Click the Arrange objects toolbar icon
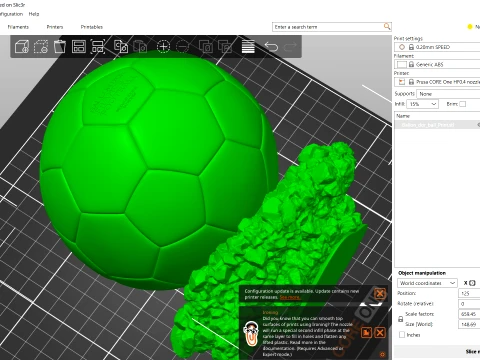This screenshot has width=480, height=360. (x=79, y=47)
